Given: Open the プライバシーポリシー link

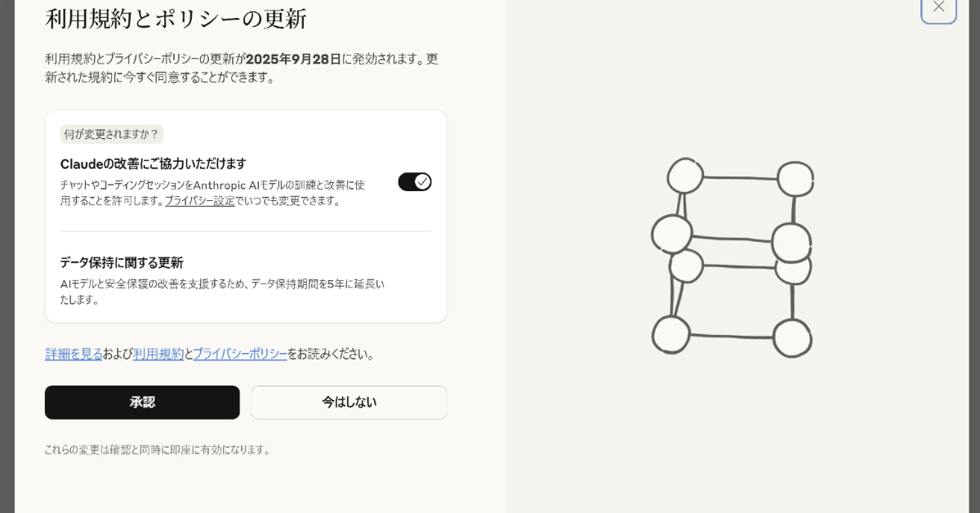Looking at the screenshot, I should (240, 354).
